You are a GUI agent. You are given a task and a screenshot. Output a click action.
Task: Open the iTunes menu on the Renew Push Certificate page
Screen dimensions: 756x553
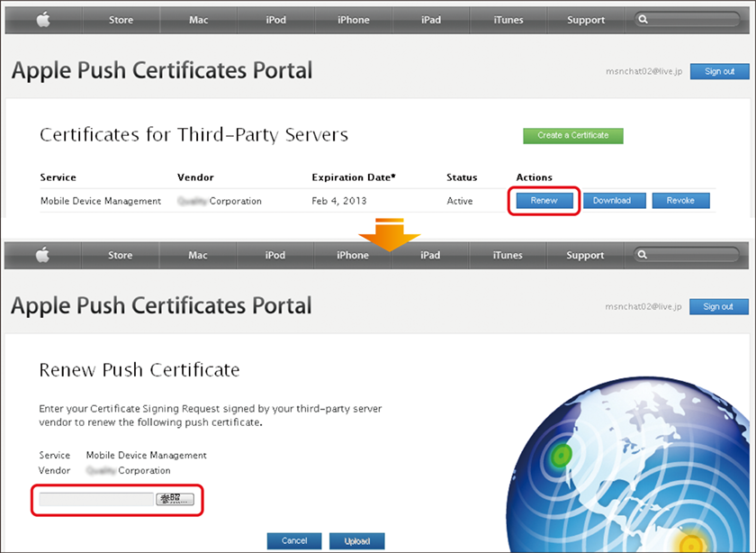(x=508, y=255)
